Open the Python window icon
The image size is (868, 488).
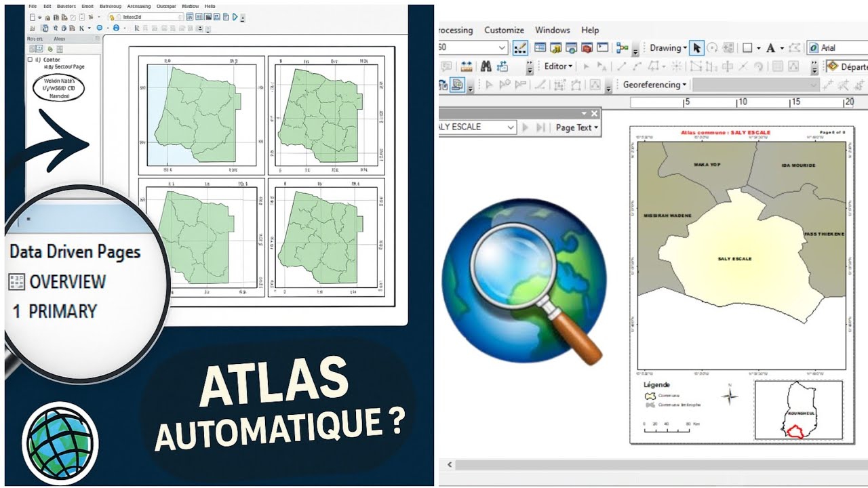602,48
